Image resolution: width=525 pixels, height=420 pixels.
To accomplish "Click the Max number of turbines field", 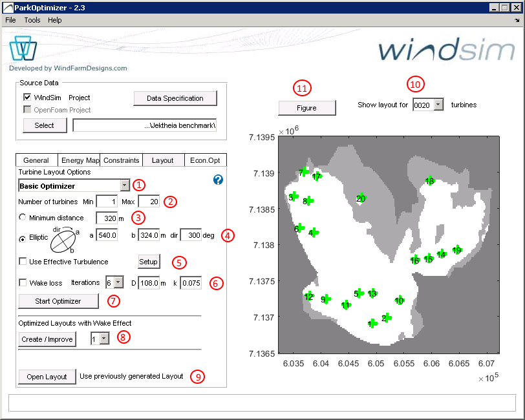I will [149, 202].
